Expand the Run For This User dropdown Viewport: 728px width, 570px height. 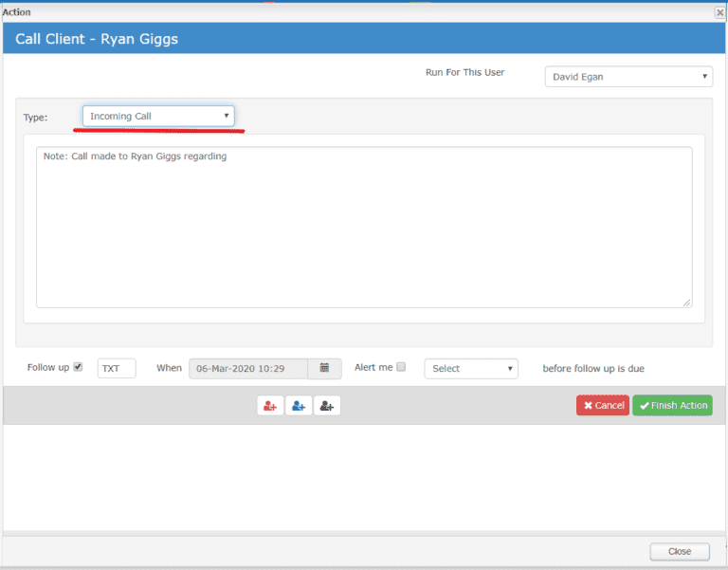(x=628, y=76)
